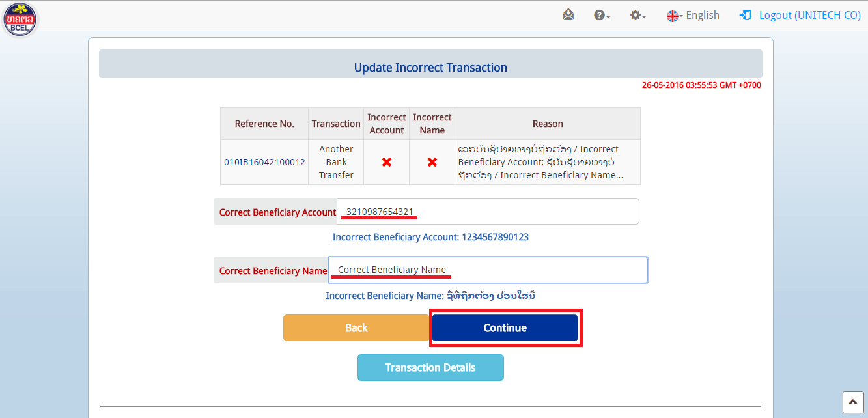
Task: Go back with the orange Back button
Action: [356, 327]
